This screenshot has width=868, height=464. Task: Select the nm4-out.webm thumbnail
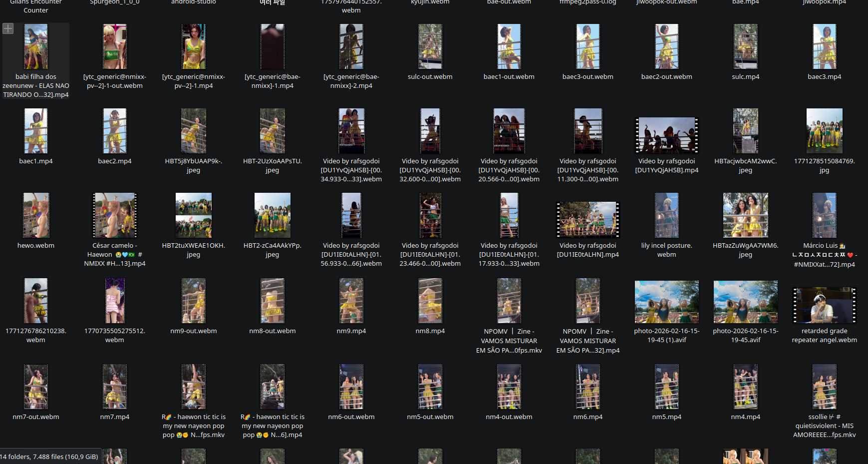tap(509, 387)
